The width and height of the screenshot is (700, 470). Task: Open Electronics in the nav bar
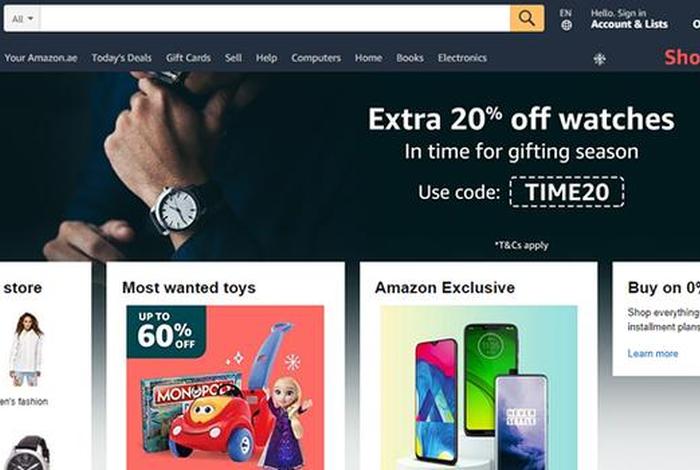pyautogui.click(x=462, y=58)
